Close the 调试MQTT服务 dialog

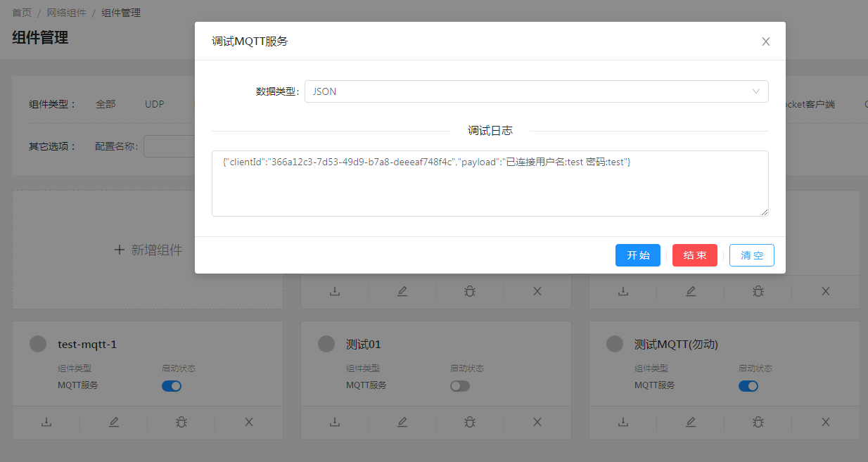(766, 41)
